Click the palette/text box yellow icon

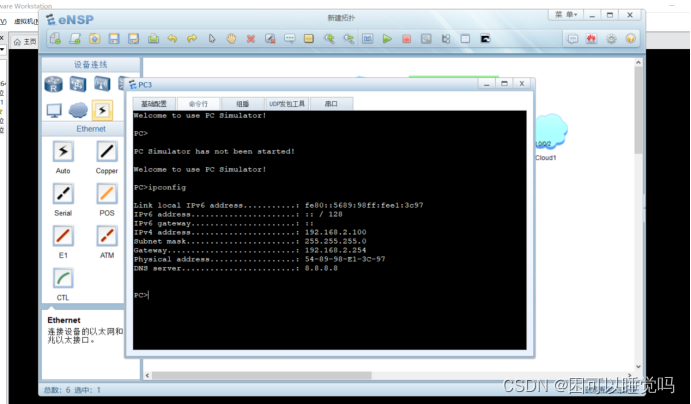point(309,39)
